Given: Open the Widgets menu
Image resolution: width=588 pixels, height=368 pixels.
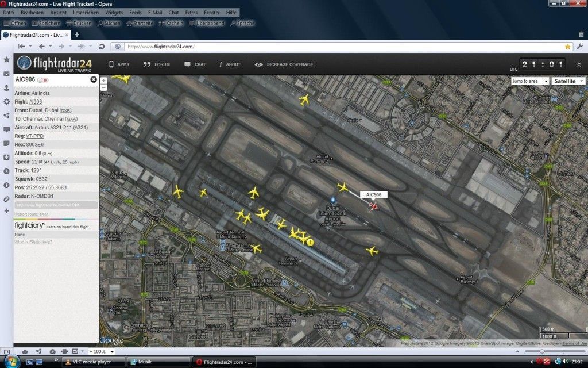Looking at the screenshot, I should 114,13.
